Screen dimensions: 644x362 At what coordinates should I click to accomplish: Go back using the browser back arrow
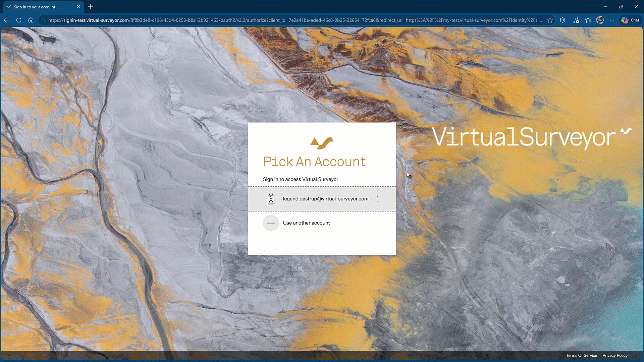click(7, 20)
